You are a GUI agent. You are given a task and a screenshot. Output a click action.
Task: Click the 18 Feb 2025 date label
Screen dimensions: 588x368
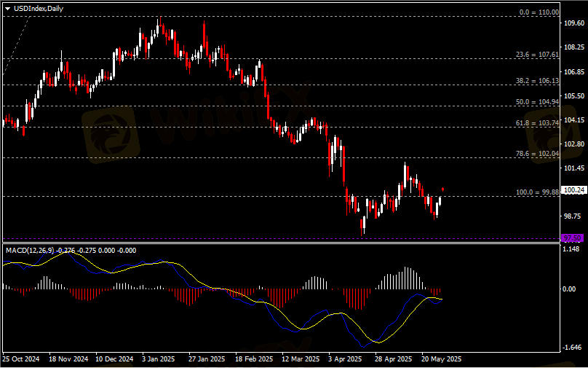(x=254, y=359)
